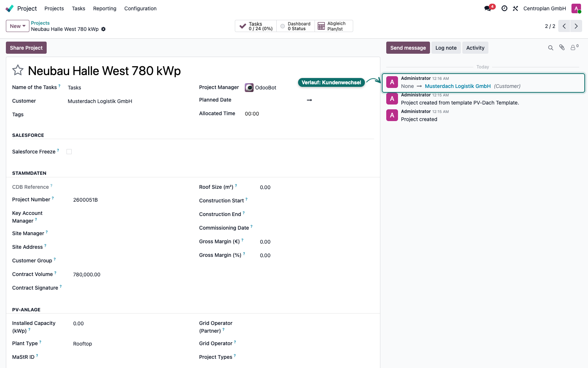The image size is (588, 368).
Task: Schedule an Activity button
Action: [476, 48]
